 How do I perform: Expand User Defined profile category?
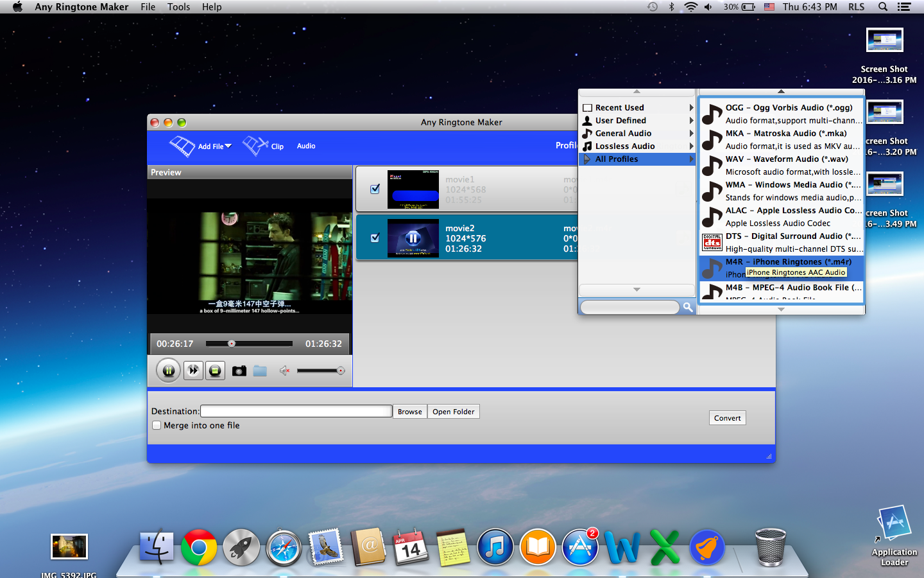tap(637, 120)
